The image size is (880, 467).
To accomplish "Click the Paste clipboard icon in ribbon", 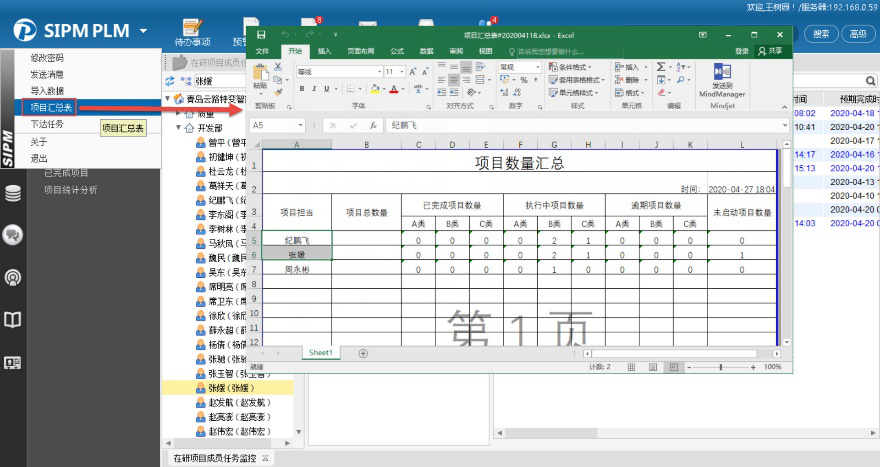I will (x=261, y=75).
